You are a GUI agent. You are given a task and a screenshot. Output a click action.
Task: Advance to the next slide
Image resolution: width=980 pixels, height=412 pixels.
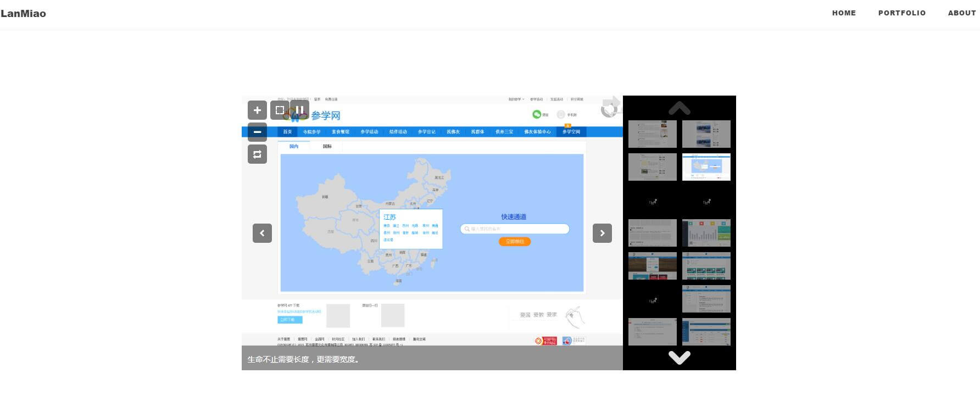pos(602,233)
